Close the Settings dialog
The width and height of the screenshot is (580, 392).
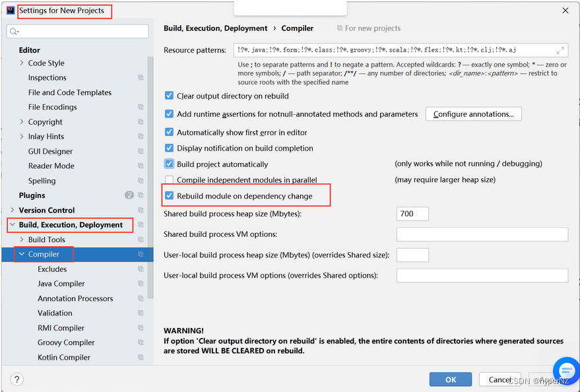tap(565, 11)
